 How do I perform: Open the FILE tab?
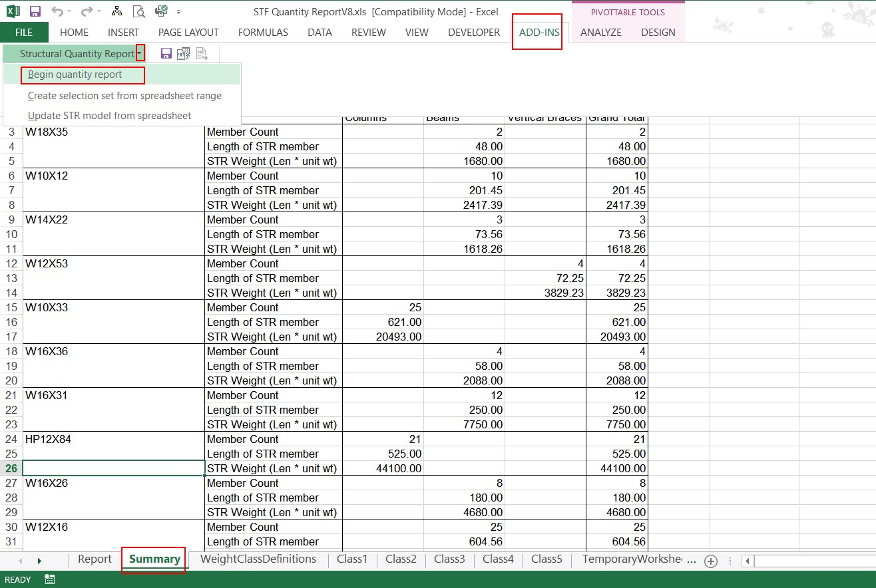click(x=24, y=32)
